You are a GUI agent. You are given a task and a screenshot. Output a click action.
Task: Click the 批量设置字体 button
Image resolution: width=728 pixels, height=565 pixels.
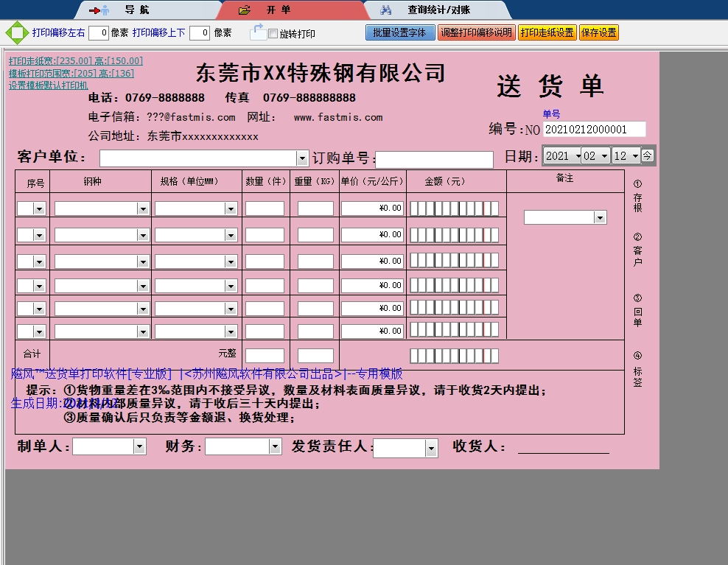[399, 33]
